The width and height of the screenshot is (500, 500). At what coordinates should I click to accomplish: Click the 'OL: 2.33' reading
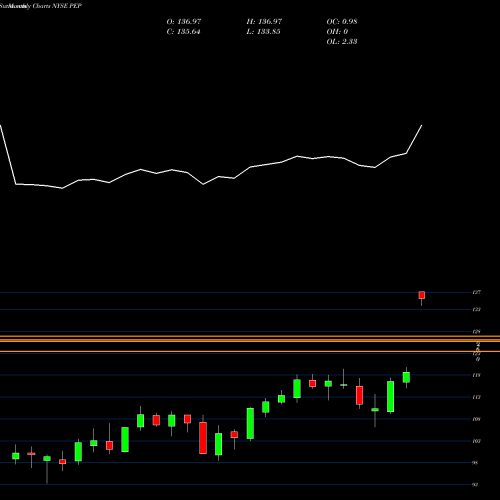coord(342,41)
